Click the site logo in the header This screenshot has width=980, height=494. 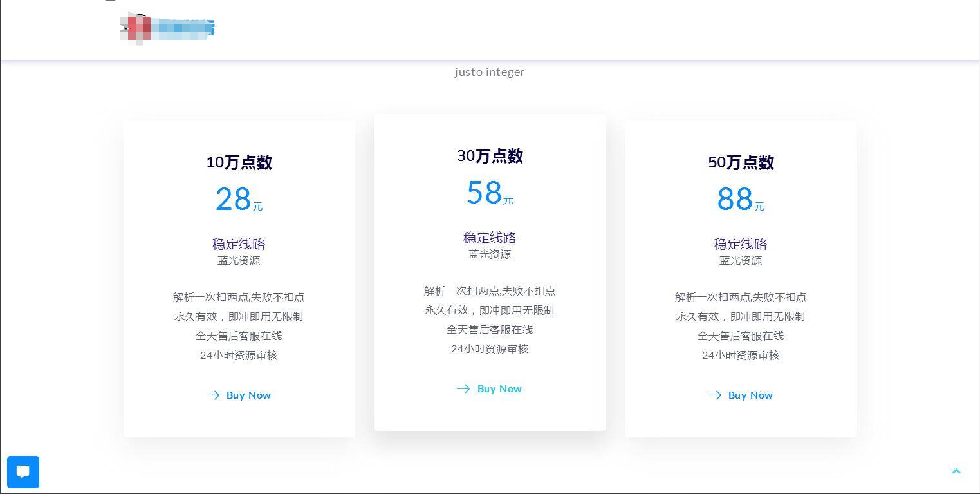pyautogui.click(x=168, y=28)
